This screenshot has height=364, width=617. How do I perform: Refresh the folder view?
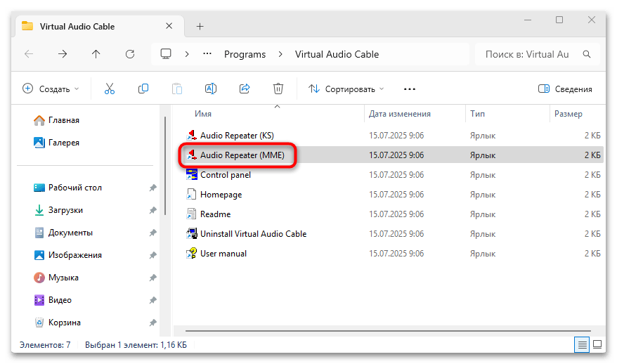coord(130,54)
